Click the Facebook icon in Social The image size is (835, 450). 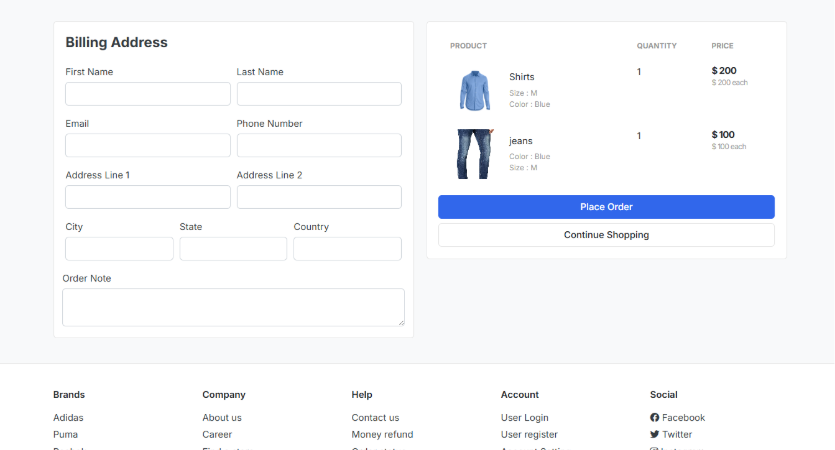coord(654,418)
